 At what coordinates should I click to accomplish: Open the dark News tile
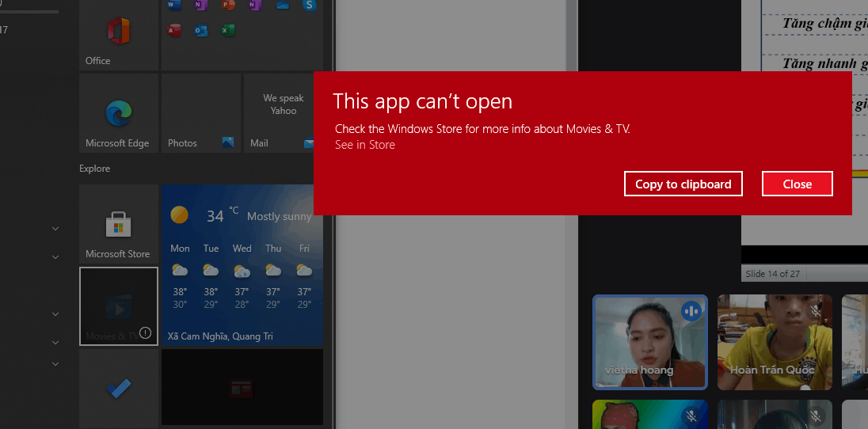pyautogui.click(x=242, y=387)
